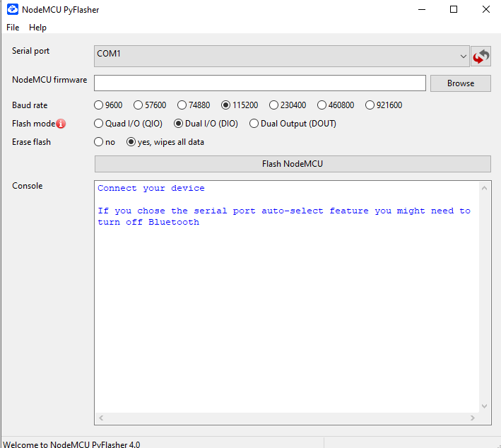Viewport: 501px width, 448px height.
Task: Minimize the PyFlasher window
Action: click(x=422, y=10)
